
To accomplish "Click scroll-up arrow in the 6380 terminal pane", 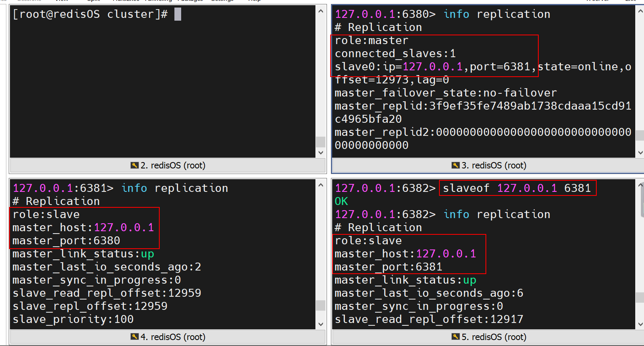I will coord(640,11).
